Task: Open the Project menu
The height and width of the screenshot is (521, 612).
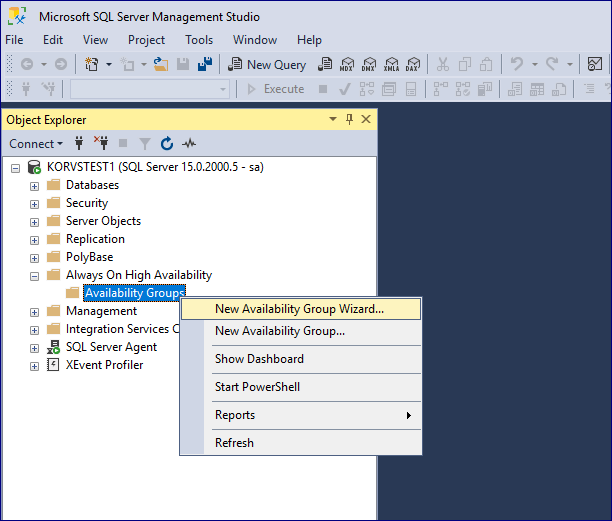Action: 146,40
